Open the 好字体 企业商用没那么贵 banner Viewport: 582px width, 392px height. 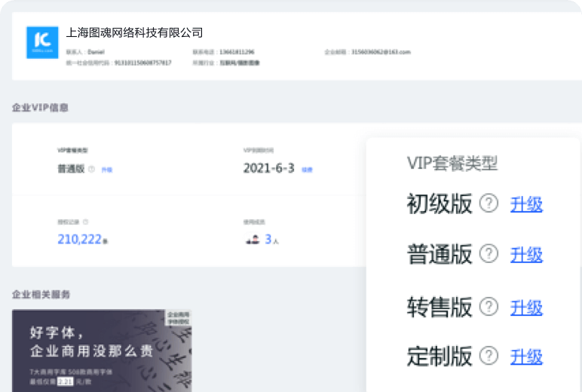[x=102, y=351]
